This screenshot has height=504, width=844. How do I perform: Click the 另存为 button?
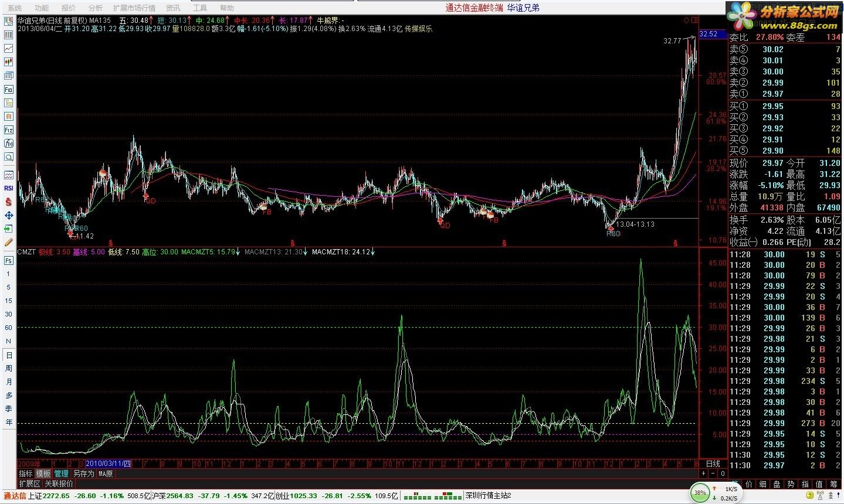point(83,474)
